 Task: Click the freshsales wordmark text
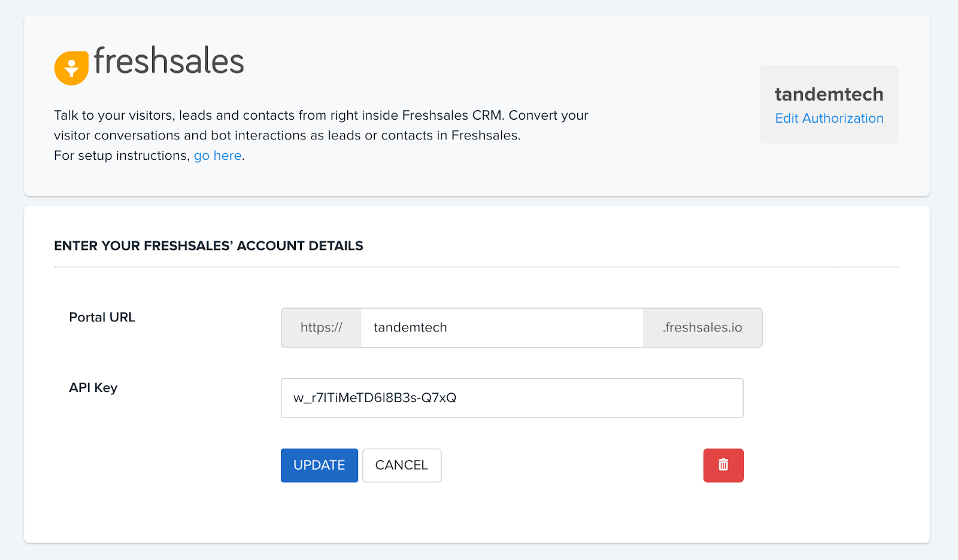(169, 62)
